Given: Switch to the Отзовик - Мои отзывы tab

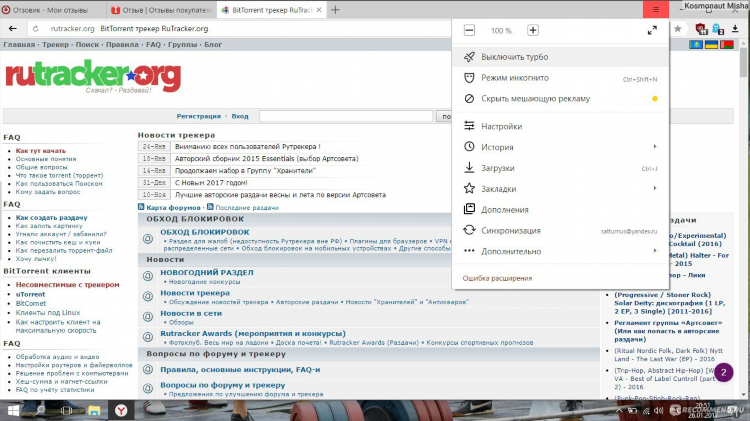Looking at the screenshot, I should (x=53, y=10).
